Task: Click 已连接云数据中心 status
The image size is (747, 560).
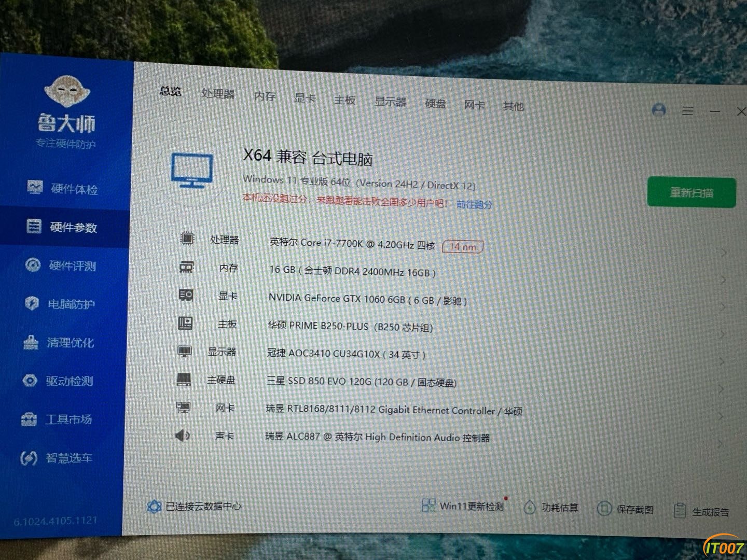Action: tap(194, 506)
